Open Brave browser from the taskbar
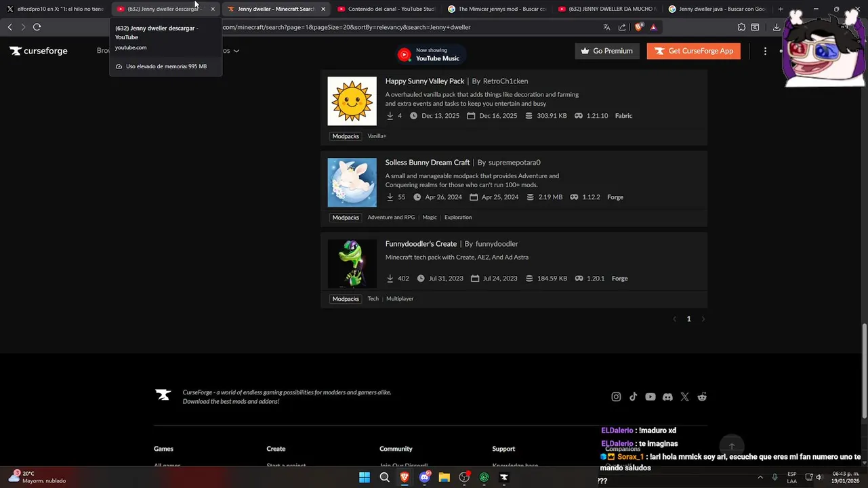 tap(405, 477)
